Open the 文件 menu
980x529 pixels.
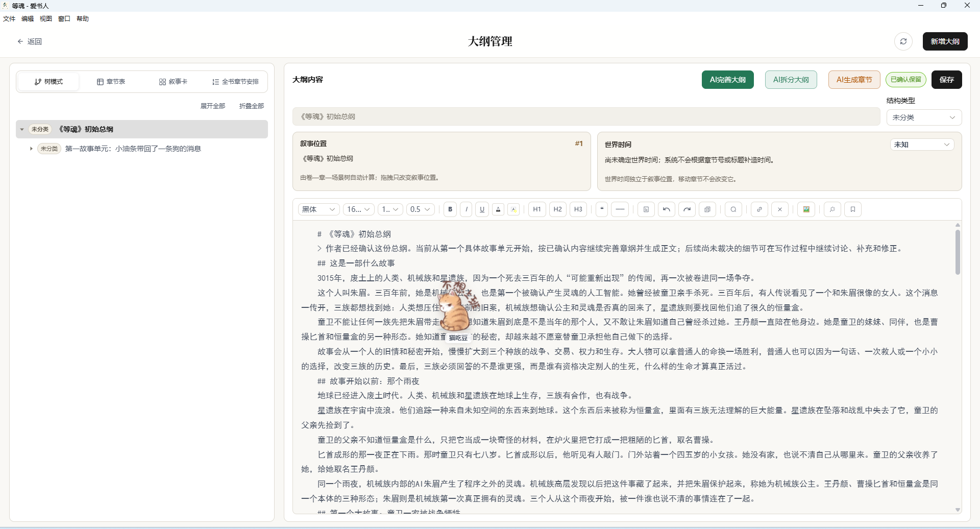[9, 19]
